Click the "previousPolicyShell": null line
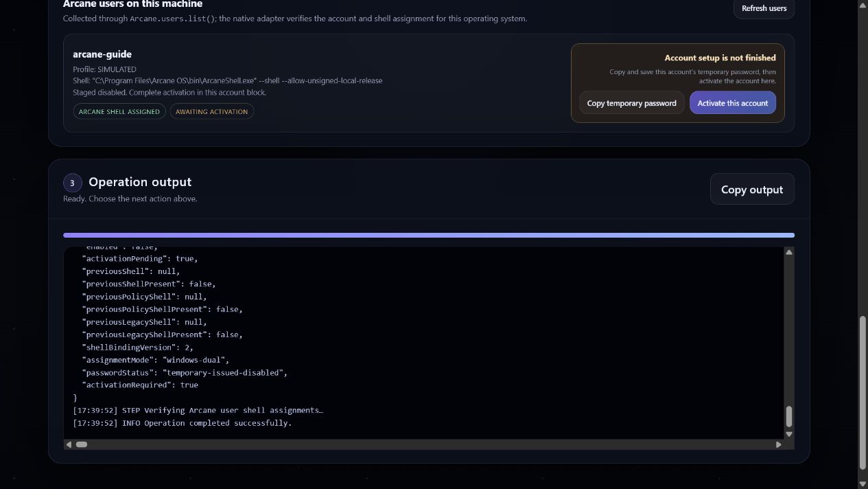Viewport: 868px width, 489px height. (144, 297)
